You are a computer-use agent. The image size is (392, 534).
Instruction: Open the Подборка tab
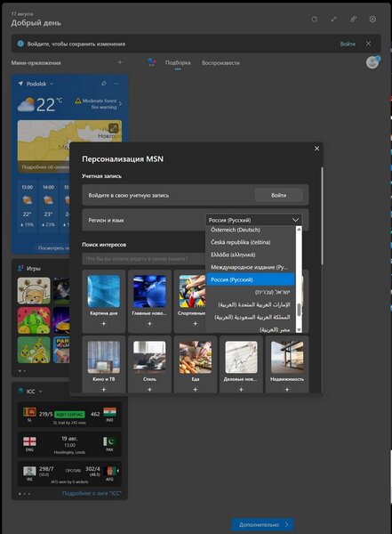click(x=178, y=62)
